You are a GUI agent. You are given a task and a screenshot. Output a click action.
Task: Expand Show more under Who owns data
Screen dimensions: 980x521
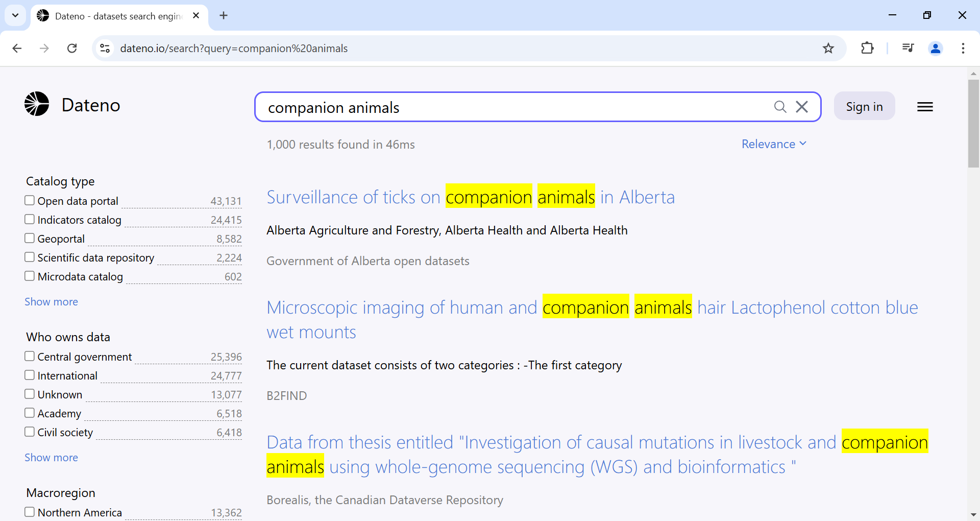51,458
